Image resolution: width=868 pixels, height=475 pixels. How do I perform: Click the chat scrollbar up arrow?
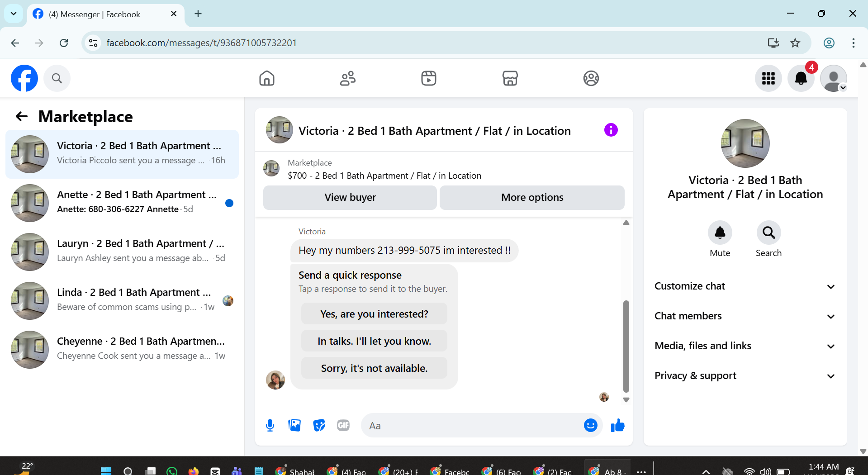[x=626, y=223]
